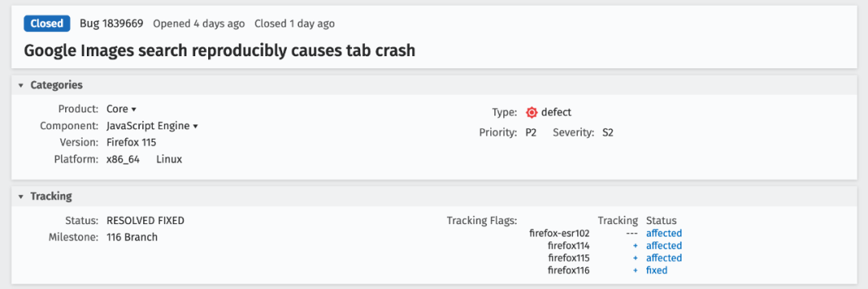Screen dimensions: 868x289
Task: Click the firefox114 tracking plus flag
Action: [x=636, y=246]
